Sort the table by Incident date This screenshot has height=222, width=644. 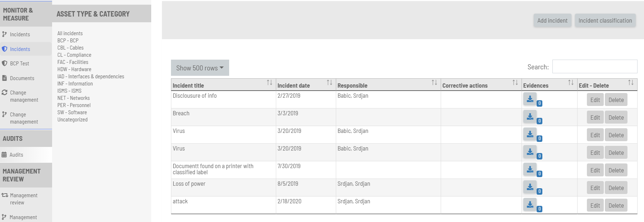tap(329, 83)
